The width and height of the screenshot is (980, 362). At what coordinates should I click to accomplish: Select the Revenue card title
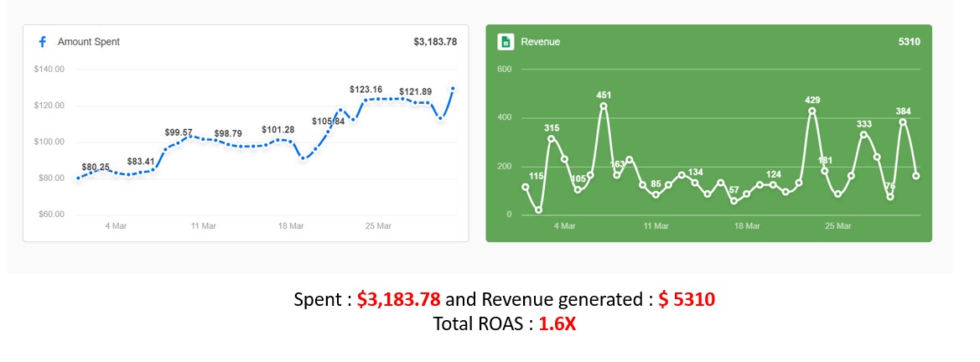[540, 42]
